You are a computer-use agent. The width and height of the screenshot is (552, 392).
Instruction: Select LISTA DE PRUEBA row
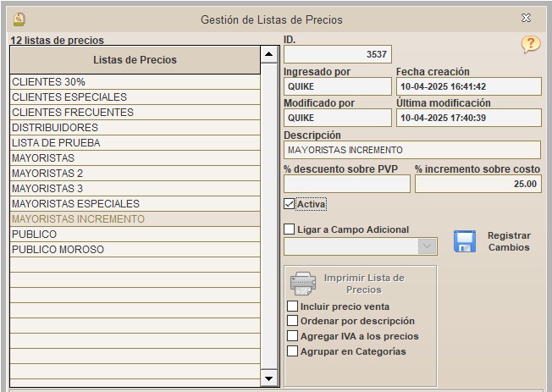pyautogui.click(x=135, y=142)
